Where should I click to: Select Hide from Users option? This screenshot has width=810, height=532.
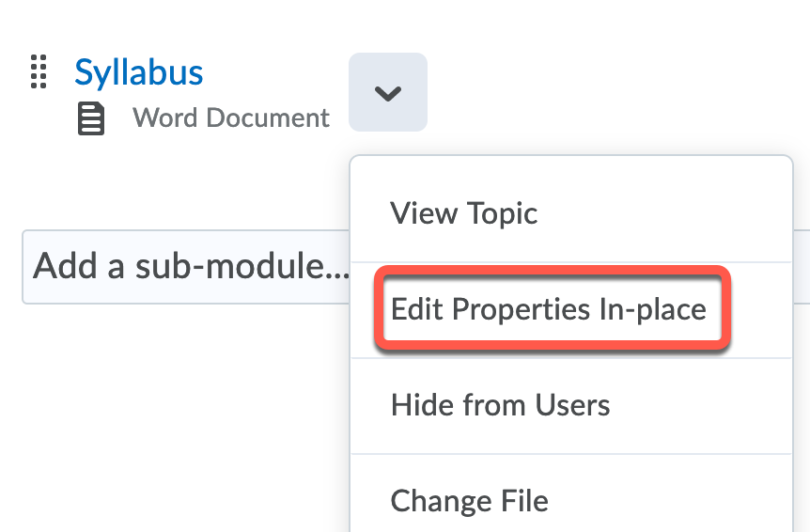click(x=500, y=405)
